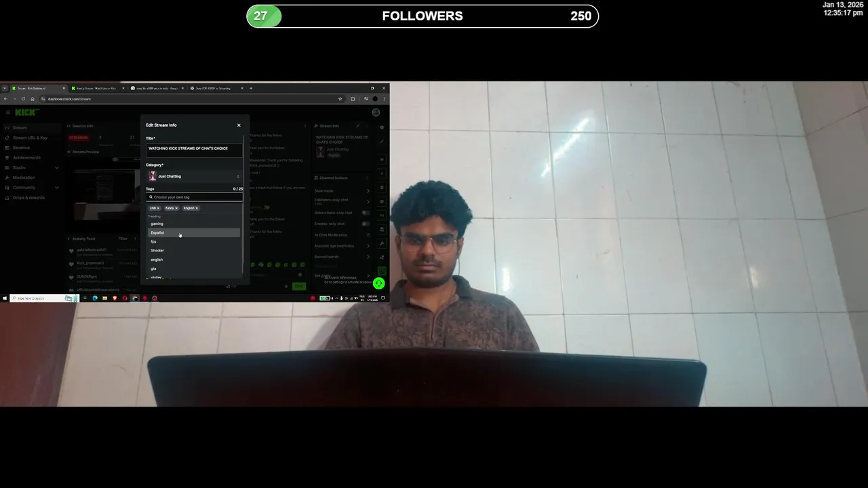Reload the dashboard page
868x488 pixels.
tap(23, 99)
